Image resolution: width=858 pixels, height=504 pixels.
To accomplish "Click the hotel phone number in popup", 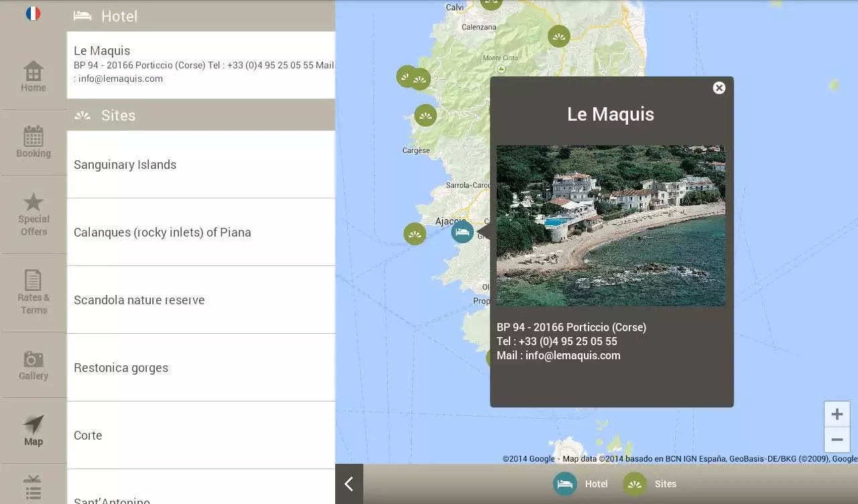I will coord(568,341).
